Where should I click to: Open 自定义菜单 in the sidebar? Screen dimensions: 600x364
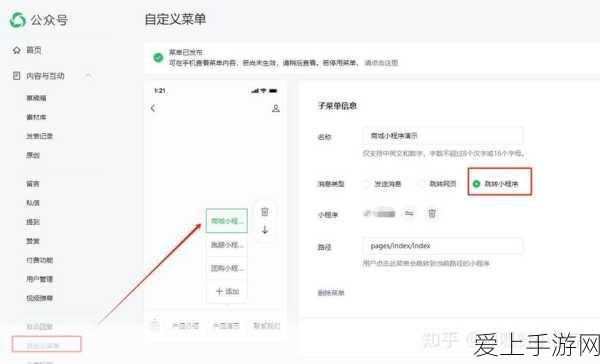click(43, 346)
